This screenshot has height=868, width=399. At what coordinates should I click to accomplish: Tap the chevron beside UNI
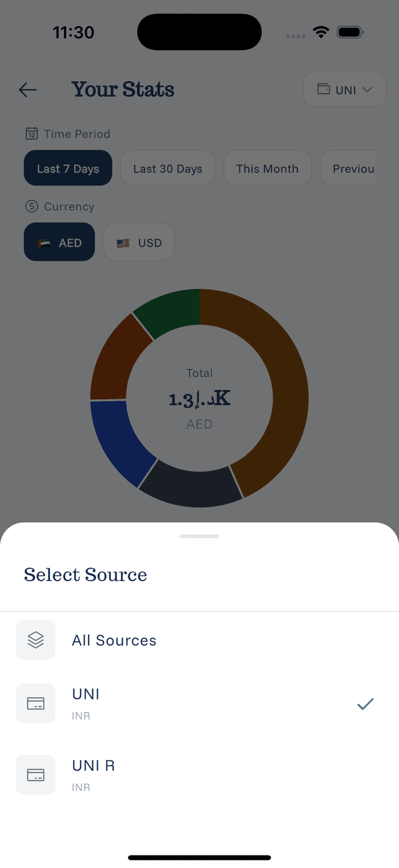click(368, 89)
